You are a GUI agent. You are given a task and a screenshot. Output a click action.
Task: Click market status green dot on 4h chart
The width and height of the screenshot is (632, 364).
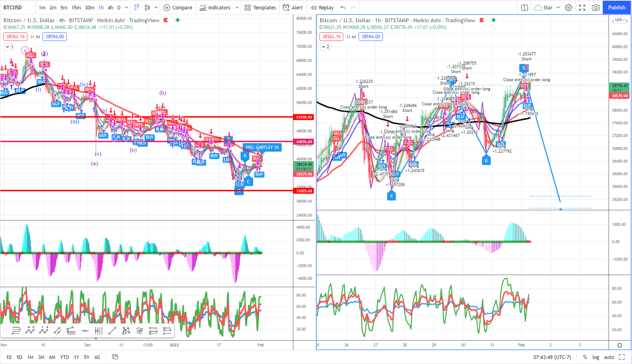click(x=178, y=20)
